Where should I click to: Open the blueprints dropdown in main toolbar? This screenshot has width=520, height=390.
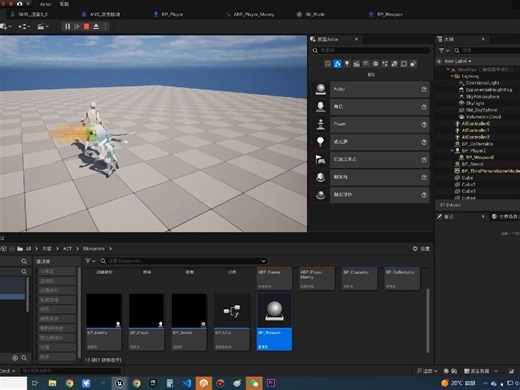click(24, 26)
